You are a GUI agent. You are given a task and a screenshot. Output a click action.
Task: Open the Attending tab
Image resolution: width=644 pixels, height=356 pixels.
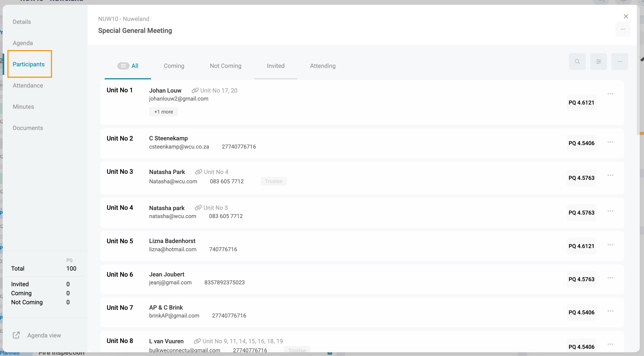coord(323,66)
